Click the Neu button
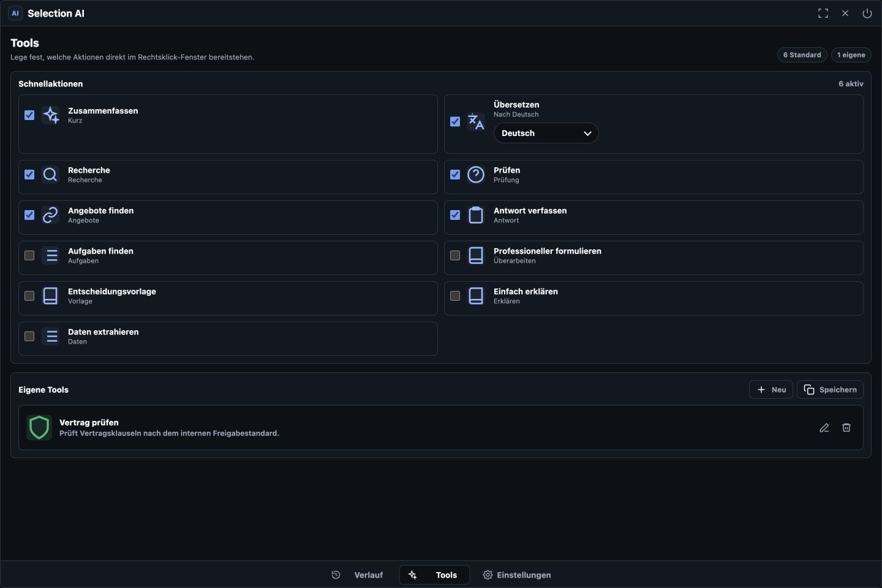882x588 pixels. 771,390
